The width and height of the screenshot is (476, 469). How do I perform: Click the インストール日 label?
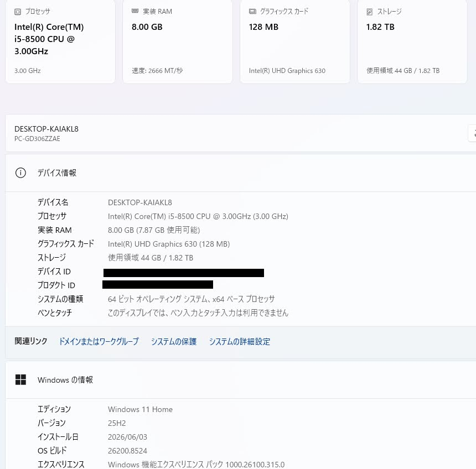58,437
